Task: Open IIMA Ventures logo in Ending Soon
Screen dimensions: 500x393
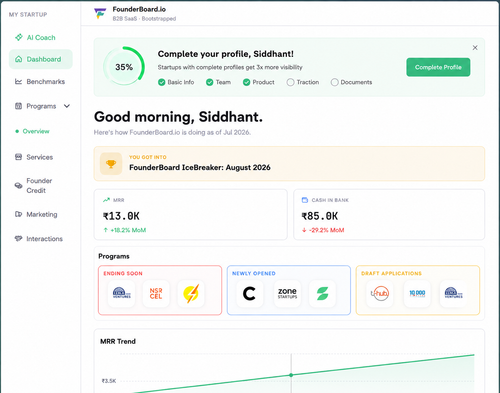Action: point(121,293)
